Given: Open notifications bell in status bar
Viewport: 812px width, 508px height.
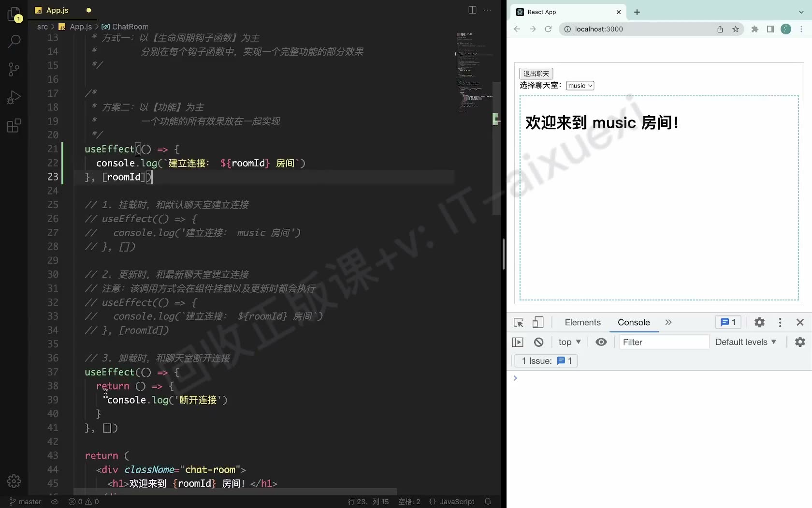Looking at the screenshot, I should (x=488, y=502).
